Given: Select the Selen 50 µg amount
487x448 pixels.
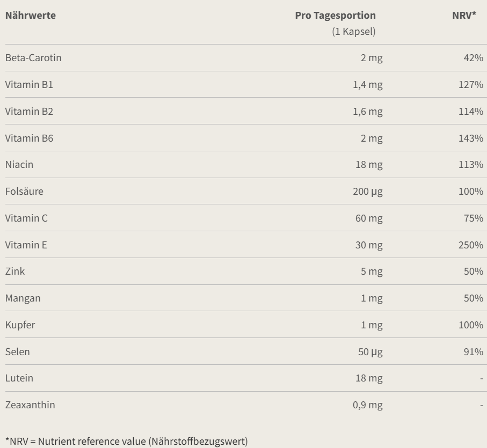Looking at the screenshot, I should tap(370, 352).
